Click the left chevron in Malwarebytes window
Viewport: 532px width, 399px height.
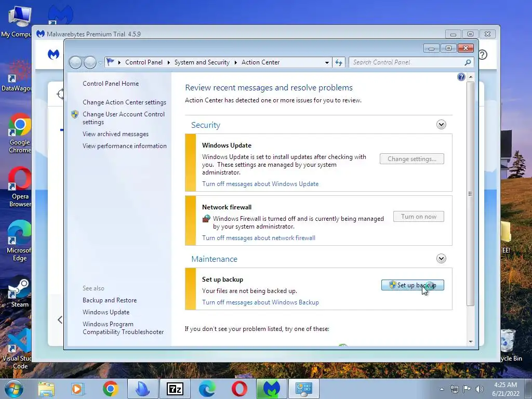coord(60,320)
